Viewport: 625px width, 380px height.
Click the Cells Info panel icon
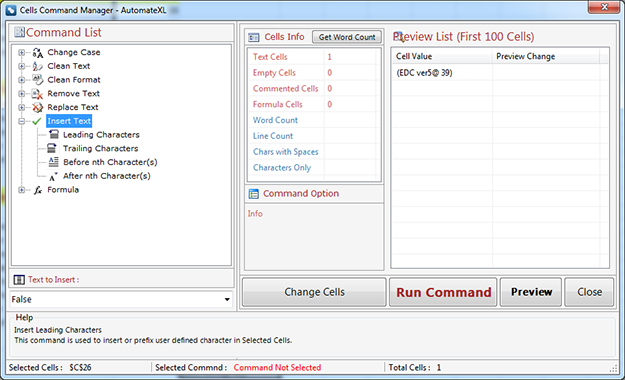tap(254, 37)
